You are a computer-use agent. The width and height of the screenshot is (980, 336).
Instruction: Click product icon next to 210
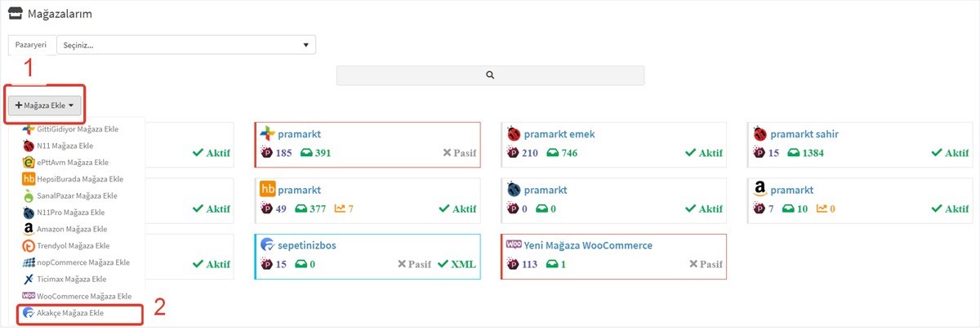coord(512,153)
